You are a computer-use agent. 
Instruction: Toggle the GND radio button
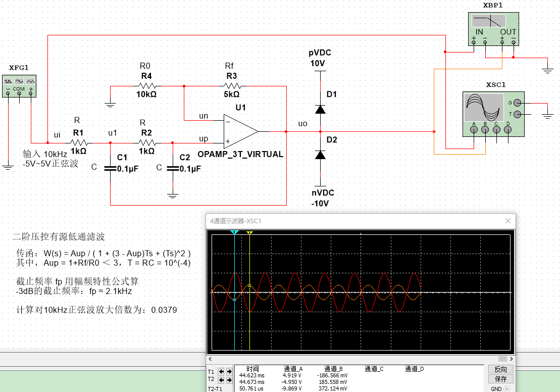coord(506,389)
